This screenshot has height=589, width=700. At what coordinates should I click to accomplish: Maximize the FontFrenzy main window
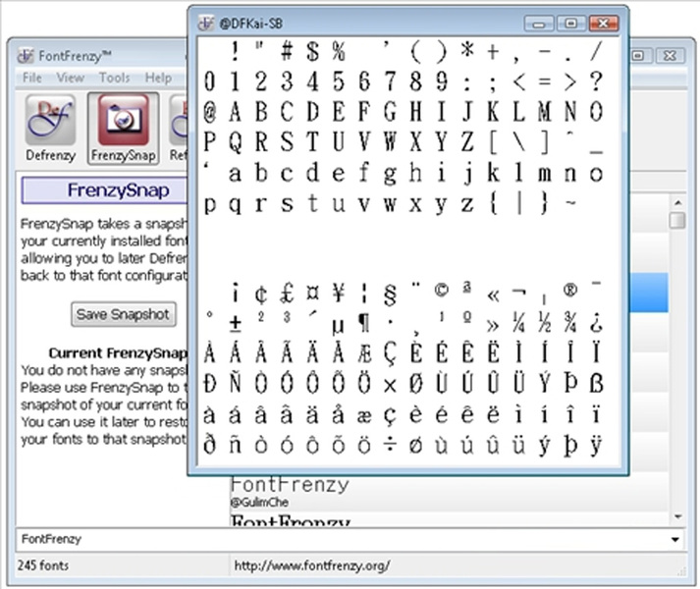pyautogui.click(x=638, y=55)
